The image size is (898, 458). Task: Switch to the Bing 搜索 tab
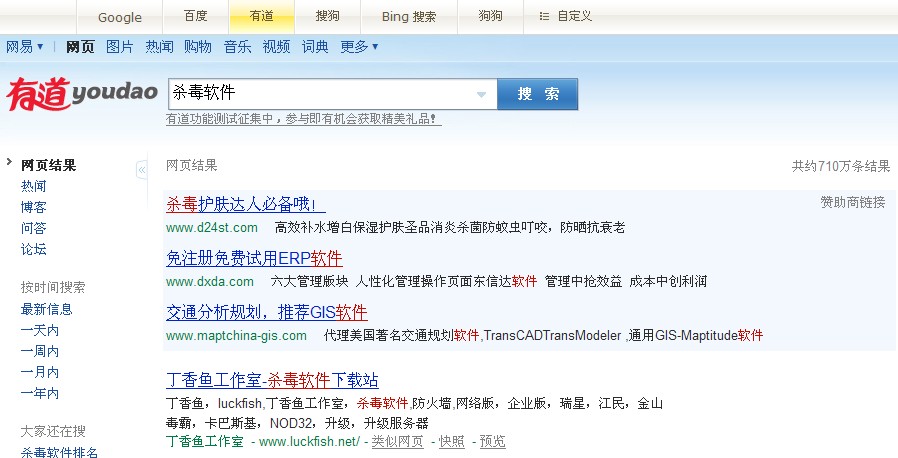[408, 17]
